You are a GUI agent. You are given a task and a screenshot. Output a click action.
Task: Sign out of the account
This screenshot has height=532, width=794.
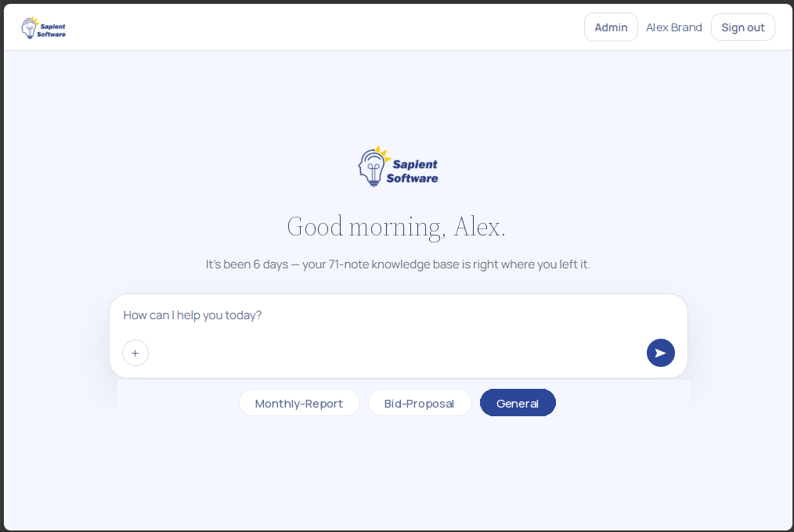coord(743,27)
